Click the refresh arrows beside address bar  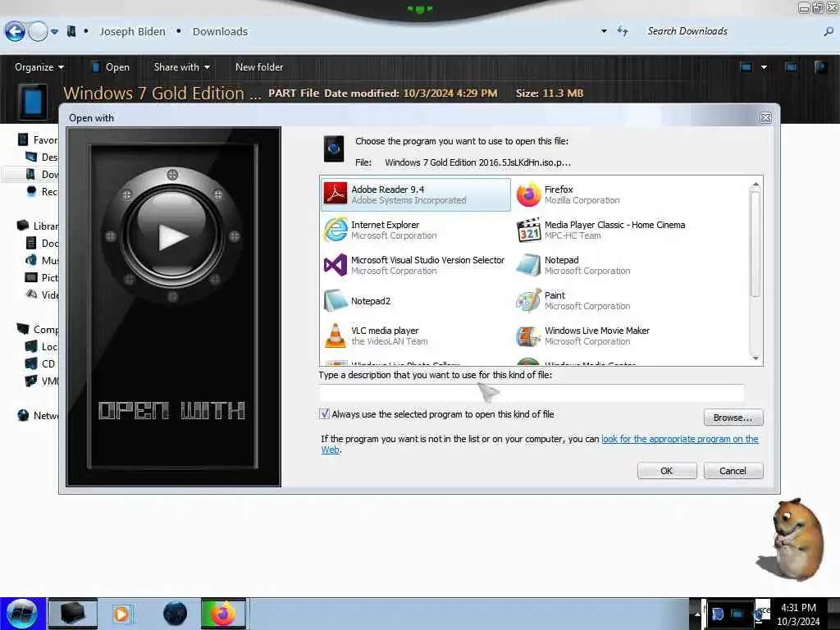(x=623, y=31)
